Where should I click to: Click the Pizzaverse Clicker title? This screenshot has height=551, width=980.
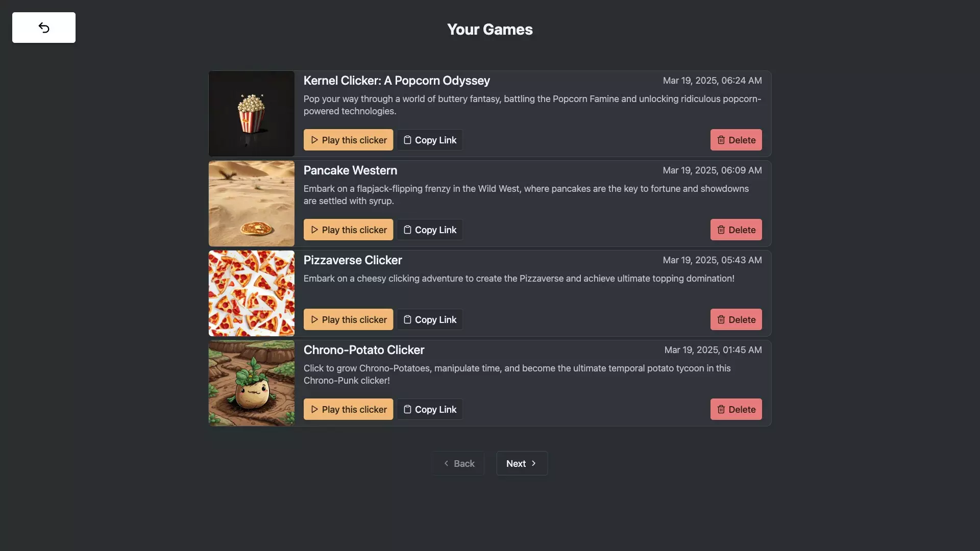353,260
